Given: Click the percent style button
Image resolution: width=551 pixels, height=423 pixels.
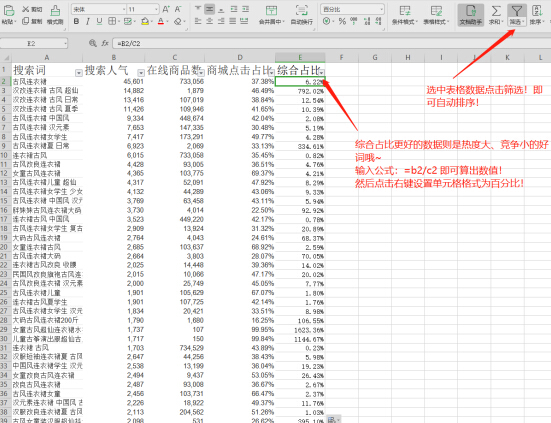Looking at the screenshot, I should click(x=342, y=21).
